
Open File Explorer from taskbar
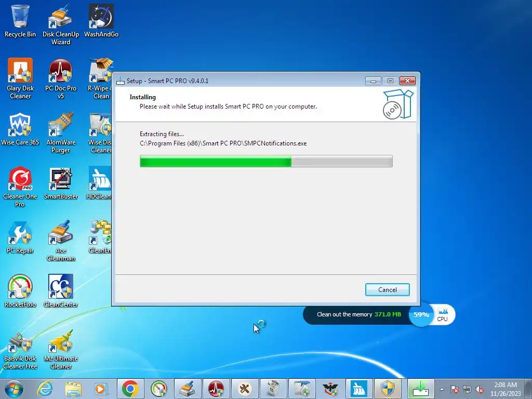pyautogui.click(x=73, y=389)
